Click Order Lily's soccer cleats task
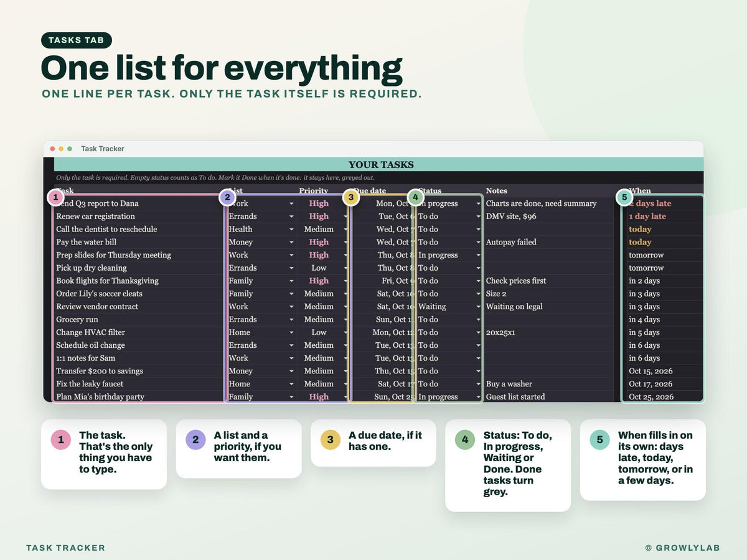This screenshot has width=747, height=560. click(x=139, y=294)
